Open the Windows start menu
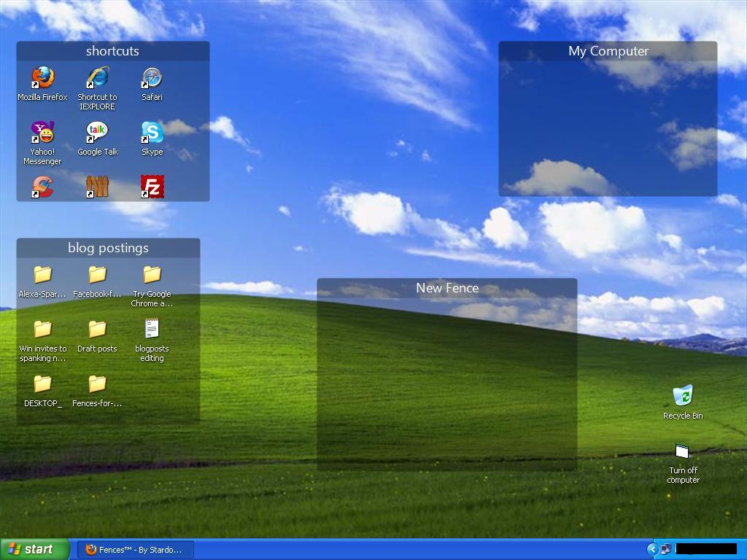Viewport: 747px width, 560px height. [35, 550]
